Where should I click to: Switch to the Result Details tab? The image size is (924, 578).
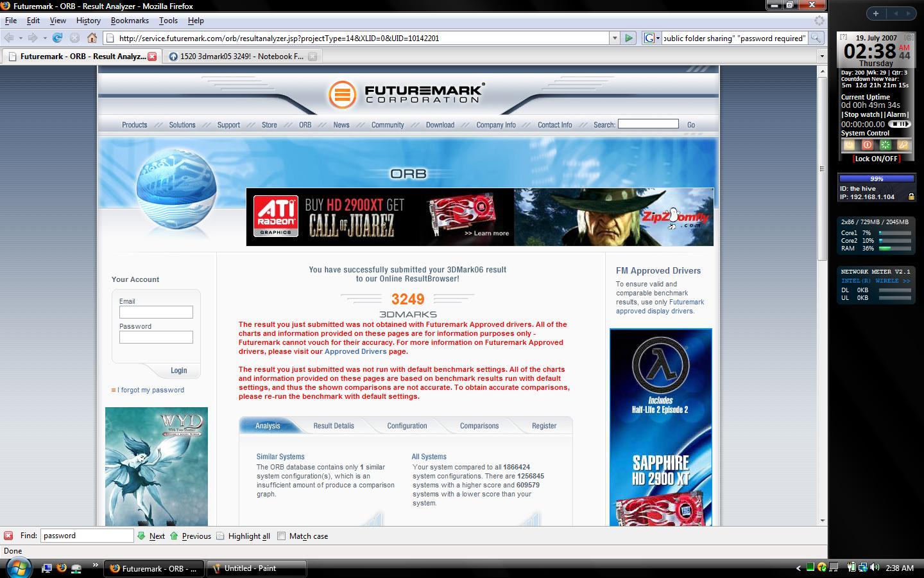(334, 426)
